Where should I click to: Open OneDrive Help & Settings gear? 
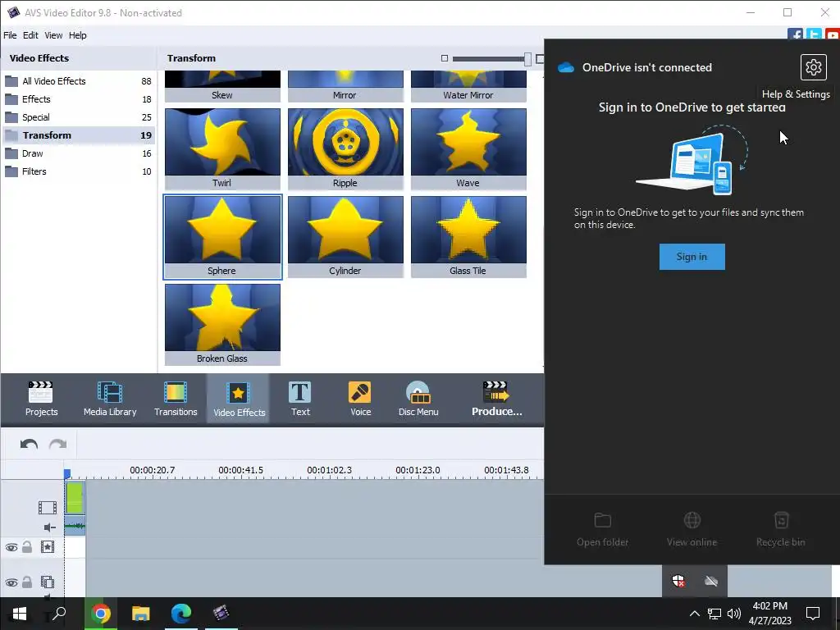(813, 67)
